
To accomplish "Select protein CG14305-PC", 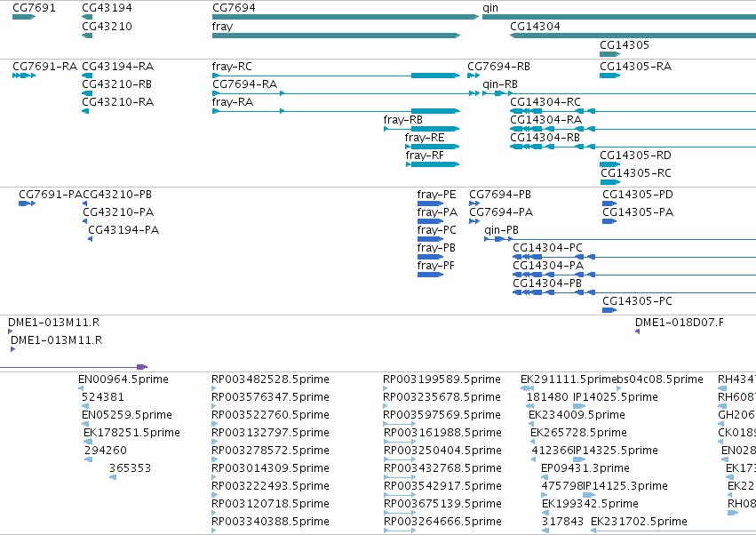I will tap(637, 301).
